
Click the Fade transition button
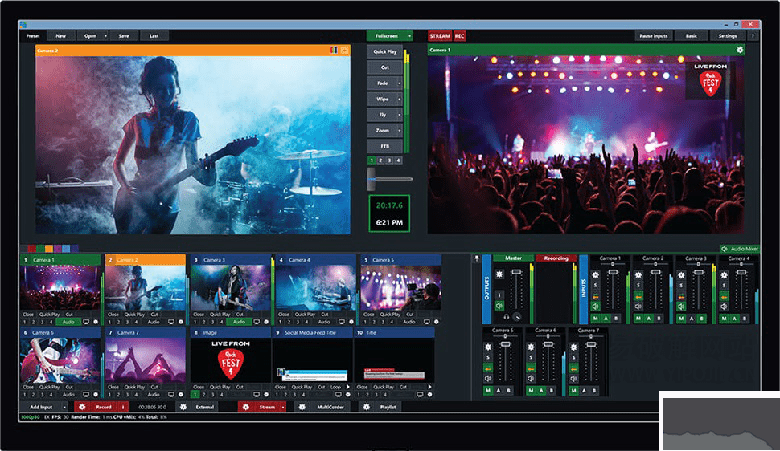pyautogui.click(x=382, y=84)
